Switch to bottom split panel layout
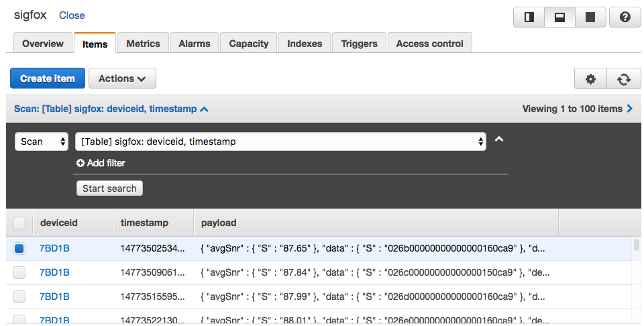644x326 pixels. pyautogui.click(x=559, y=17)
